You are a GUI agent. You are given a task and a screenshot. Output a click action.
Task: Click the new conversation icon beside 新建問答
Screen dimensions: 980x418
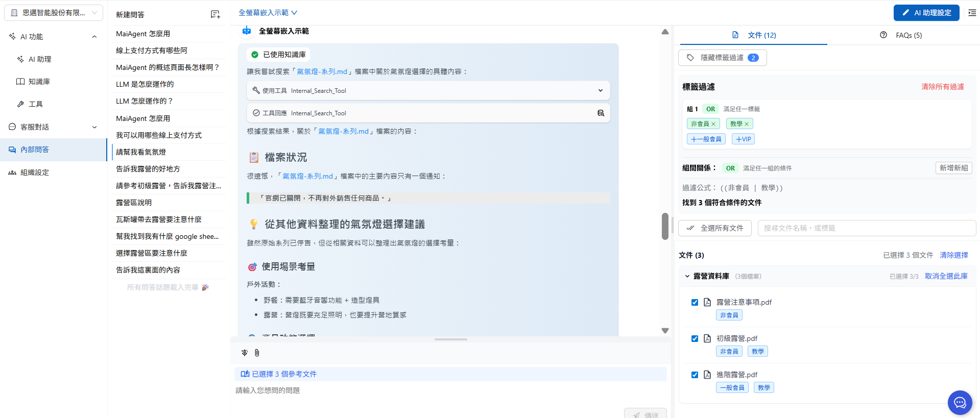pyautogui.click(x=216, y=15)
